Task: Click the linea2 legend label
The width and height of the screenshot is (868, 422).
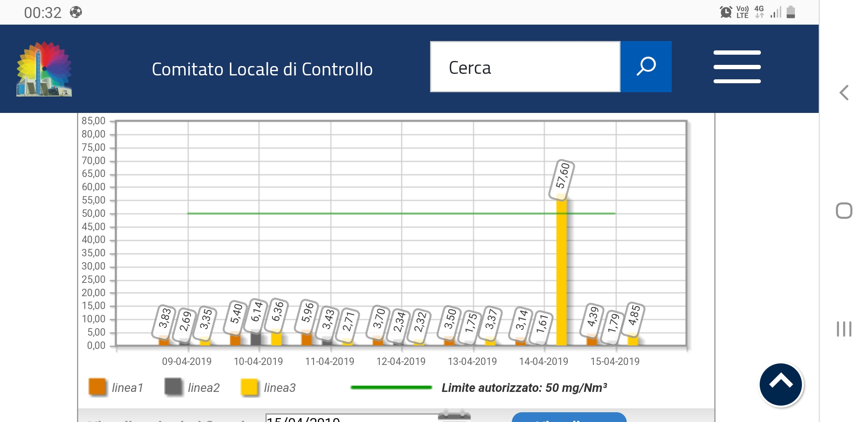Action: pos(204,388)
